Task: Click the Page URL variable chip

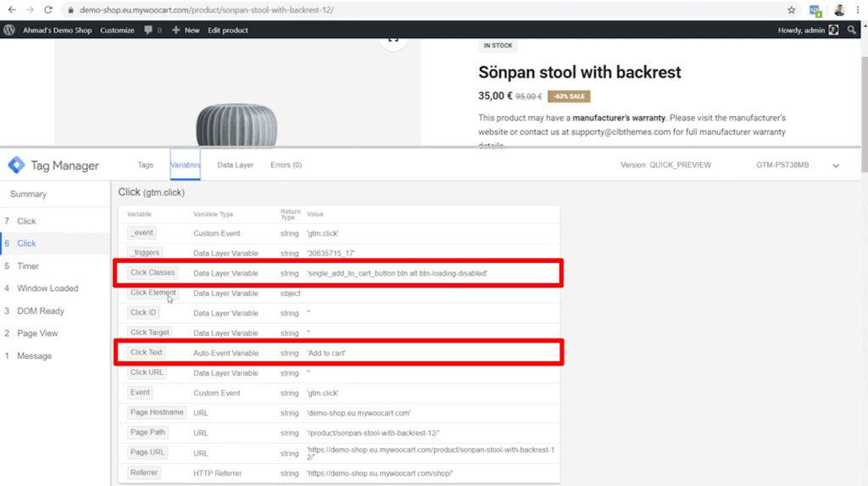Action: tap(147, 452)
